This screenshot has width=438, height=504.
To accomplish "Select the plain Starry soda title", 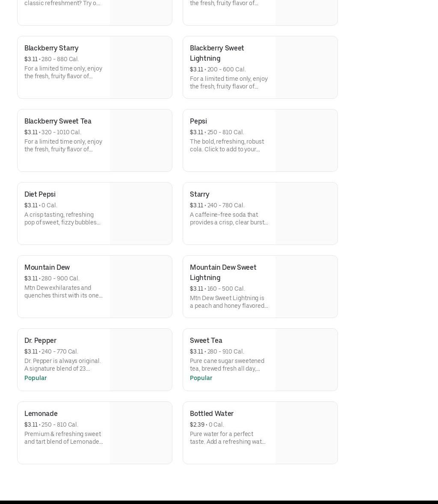I will click(199, 194).
